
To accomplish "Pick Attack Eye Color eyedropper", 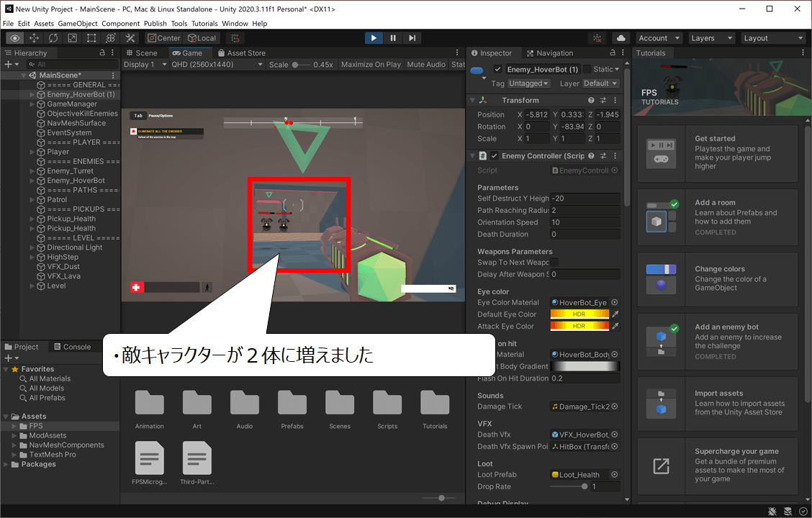I will (x=615, y=326).
